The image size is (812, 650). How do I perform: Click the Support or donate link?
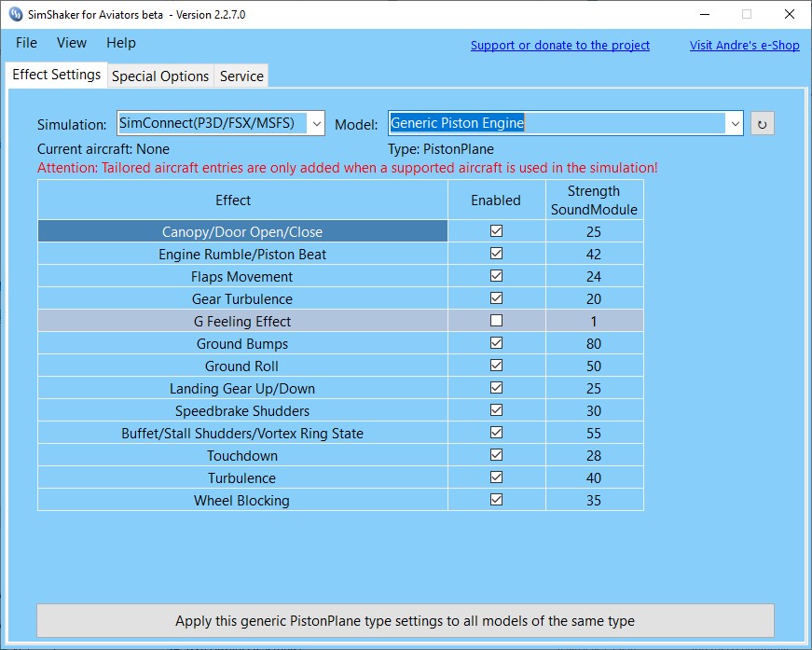pos(559,45)
